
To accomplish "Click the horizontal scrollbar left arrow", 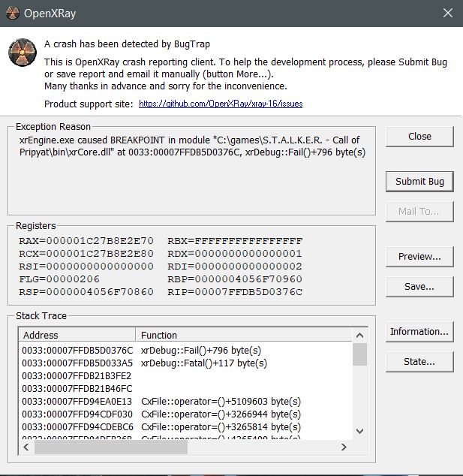I will tap(26, 447).
